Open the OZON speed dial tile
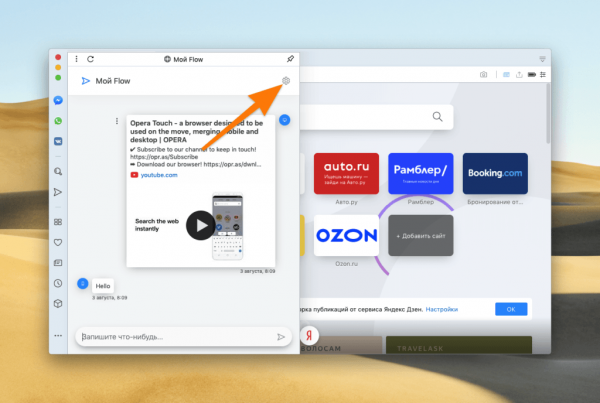This screenshot has width=600, height=403. click(346, 235)
